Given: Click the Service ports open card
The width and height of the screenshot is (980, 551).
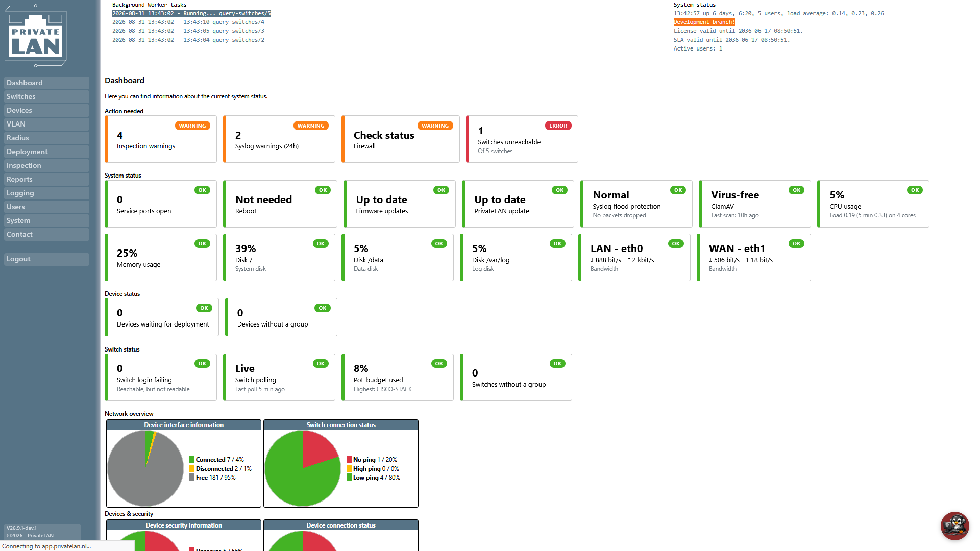Looking at the screenshot, I should point(161,204).
